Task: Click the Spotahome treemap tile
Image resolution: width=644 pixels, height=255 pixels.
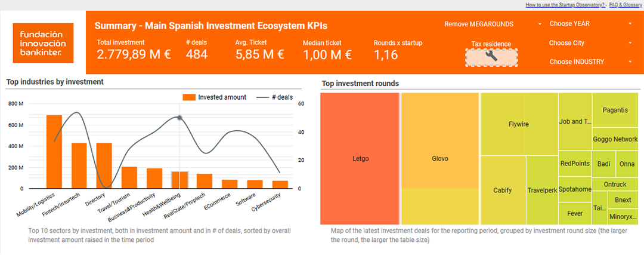Action: click(x=575, y=189)
